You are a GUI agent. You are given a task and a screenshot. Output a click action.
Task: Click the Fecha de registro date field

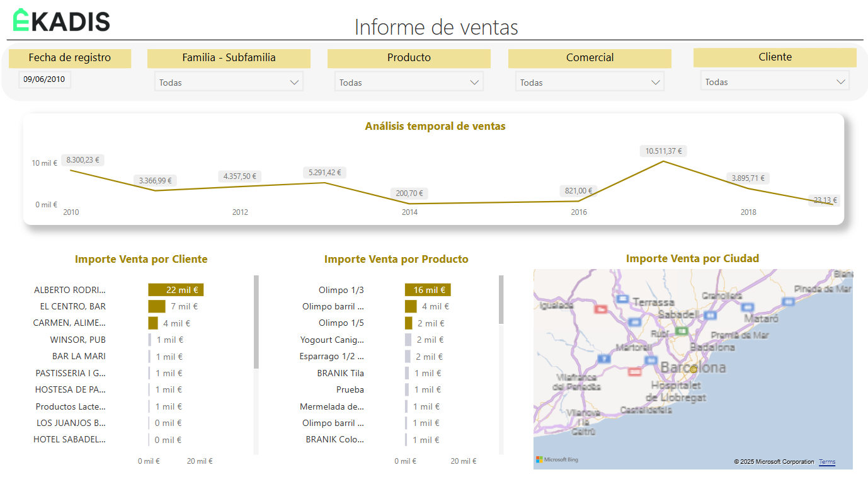44,79
